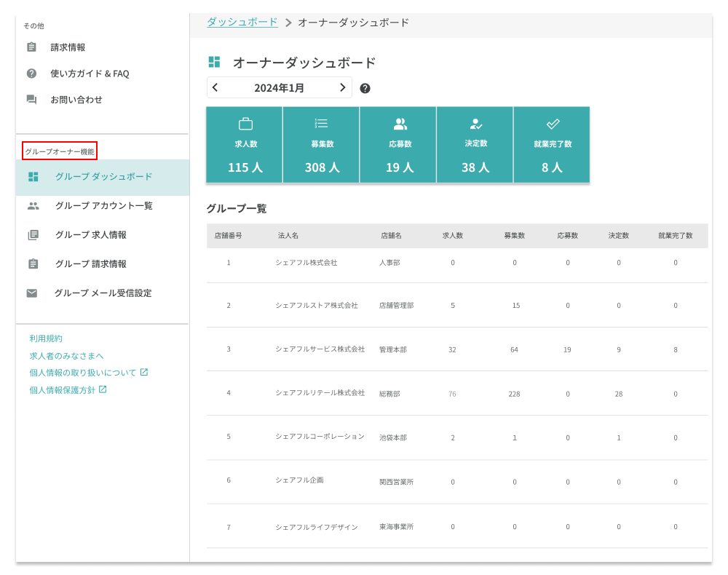The width and height of the screenshot is (728, 575).
Task: Open グループ アカウント一覧 menu item
Action: click(103, 206)
